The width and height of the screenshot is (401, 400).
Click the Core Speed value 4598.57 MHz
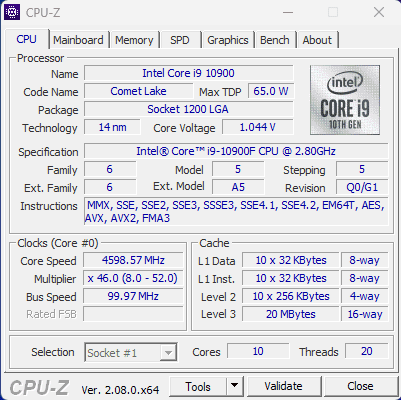(x=133, y=260)
